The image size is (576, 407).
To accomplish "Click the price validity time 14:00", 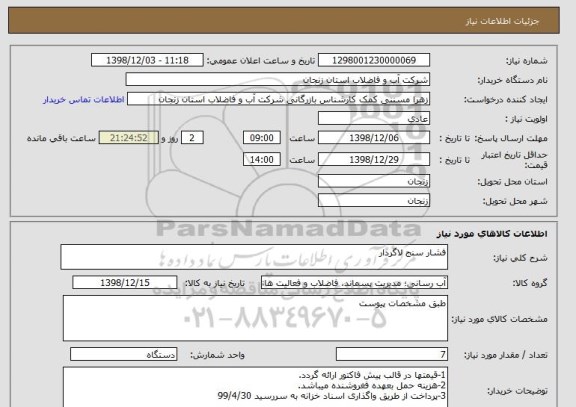I will click(x=262, y=159).
